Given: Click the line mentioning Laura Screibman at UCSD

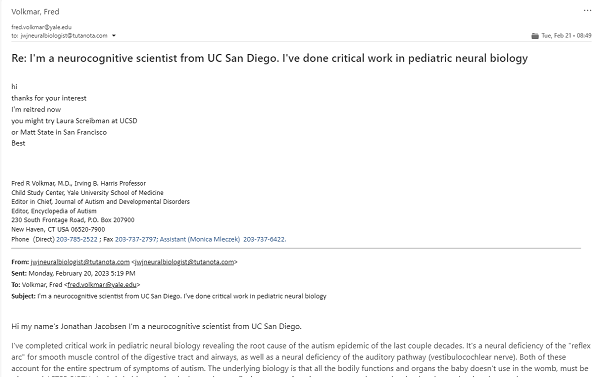Looking at the screenshot, I should tap(74, 121).
